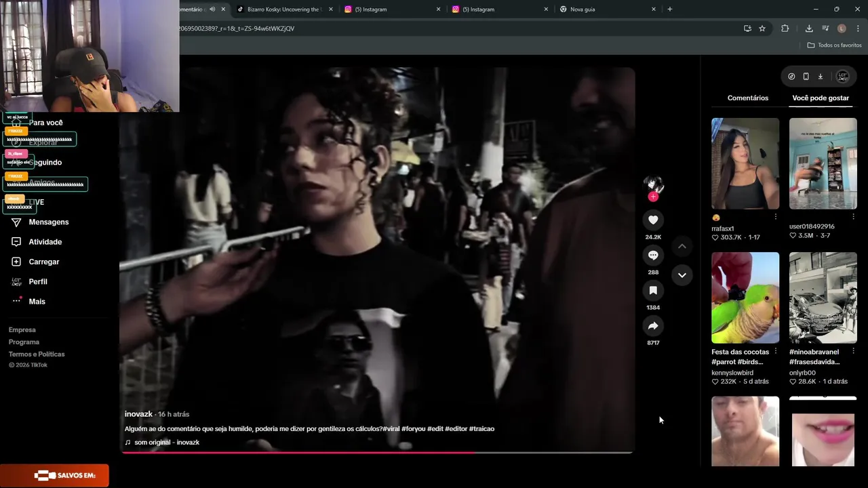Screen dimensions: 868x488
Task: Open the creator's avatar above the like button
Action: 653,184
